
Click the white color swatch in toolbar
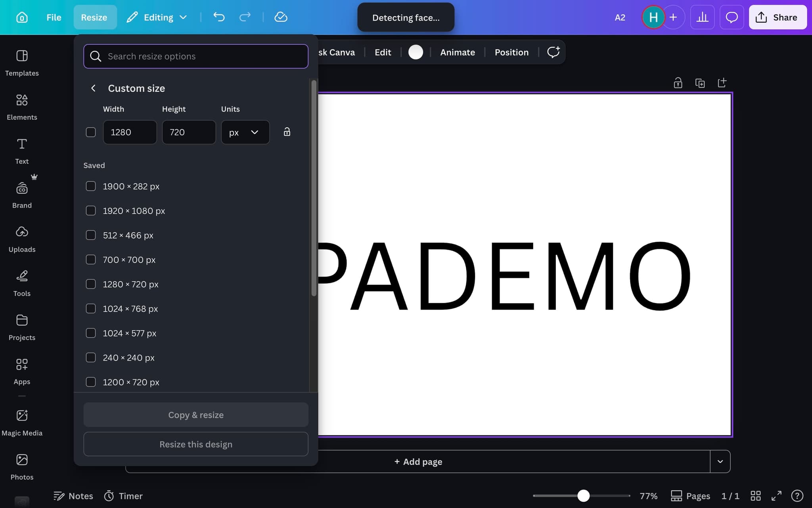(x=416, y=52)
